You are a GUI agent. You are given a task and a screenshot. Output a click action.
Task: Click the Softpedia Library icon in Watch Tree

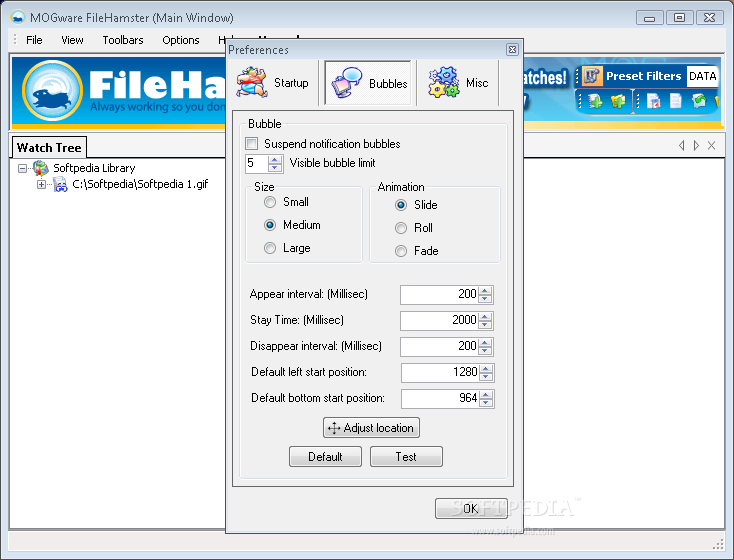tap(41, 168)
